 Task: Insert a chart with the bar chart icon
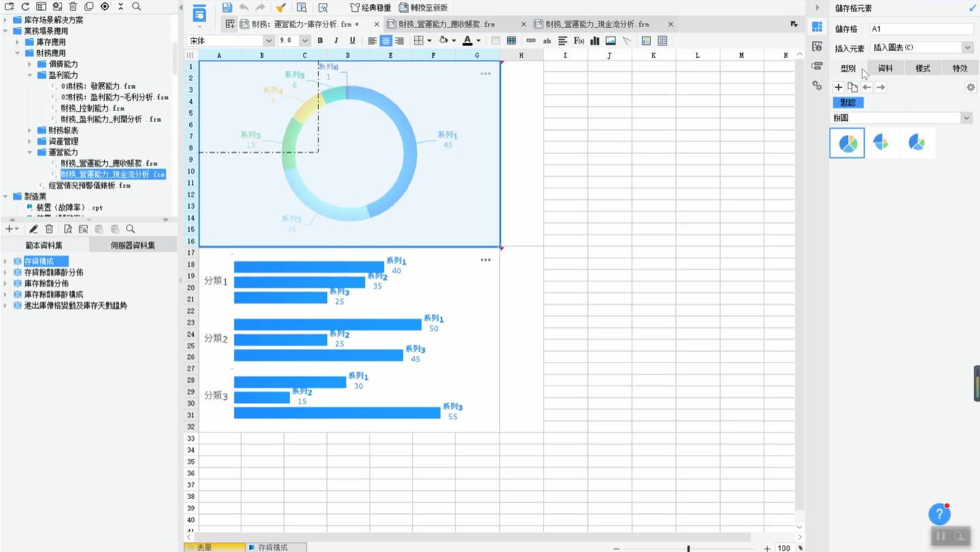tap(594, 41)
